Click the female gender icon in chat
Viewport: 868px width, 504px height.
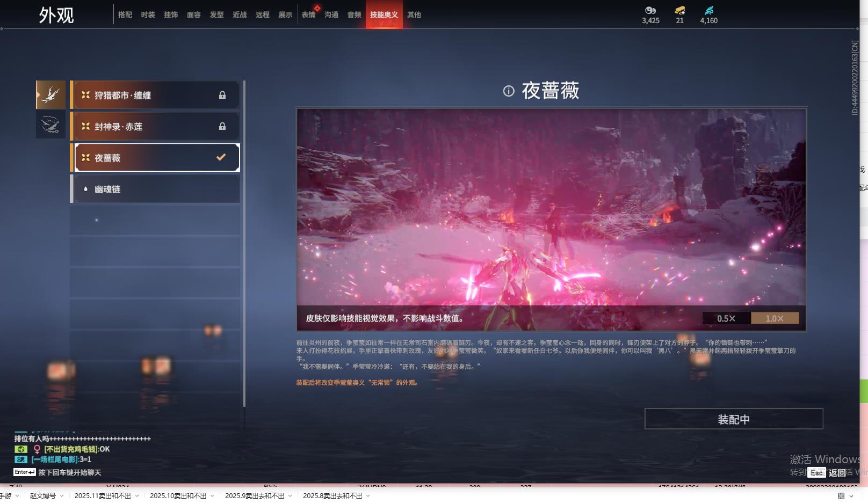coord(37,449)
